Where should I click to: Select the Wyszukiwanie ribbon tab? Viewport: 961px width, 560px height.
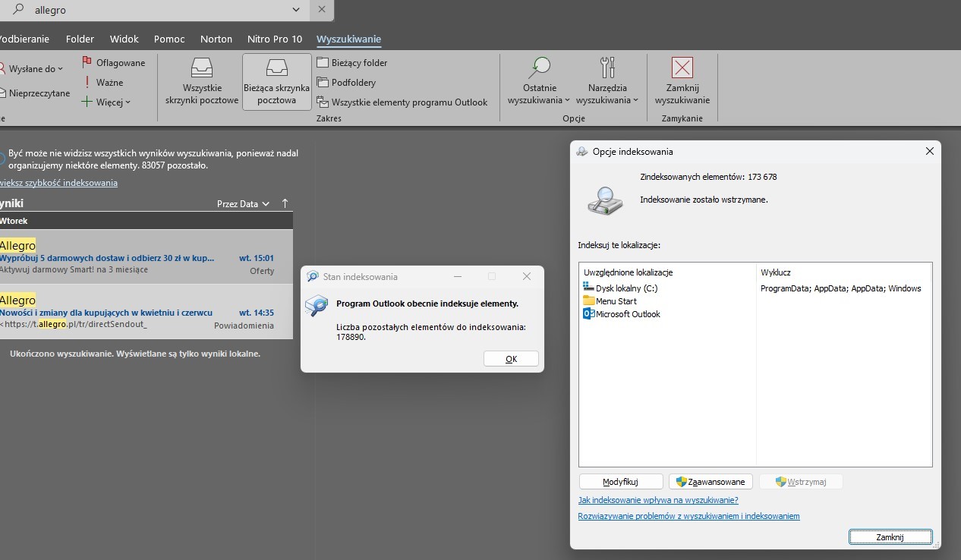tap(348, 39)
